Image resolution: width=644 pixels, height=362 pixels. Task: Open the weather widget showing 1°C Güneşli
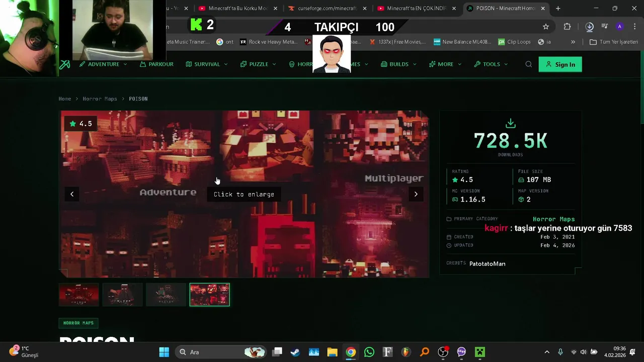[24, 352]
